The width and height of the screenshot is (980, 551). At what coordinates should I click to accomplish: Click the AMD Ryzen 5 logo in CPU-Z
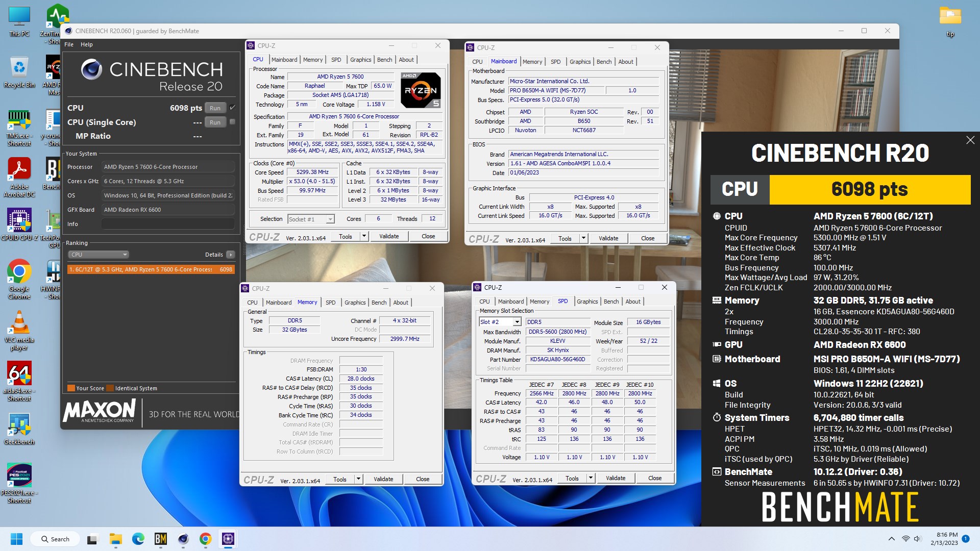[x=421, y=90]
